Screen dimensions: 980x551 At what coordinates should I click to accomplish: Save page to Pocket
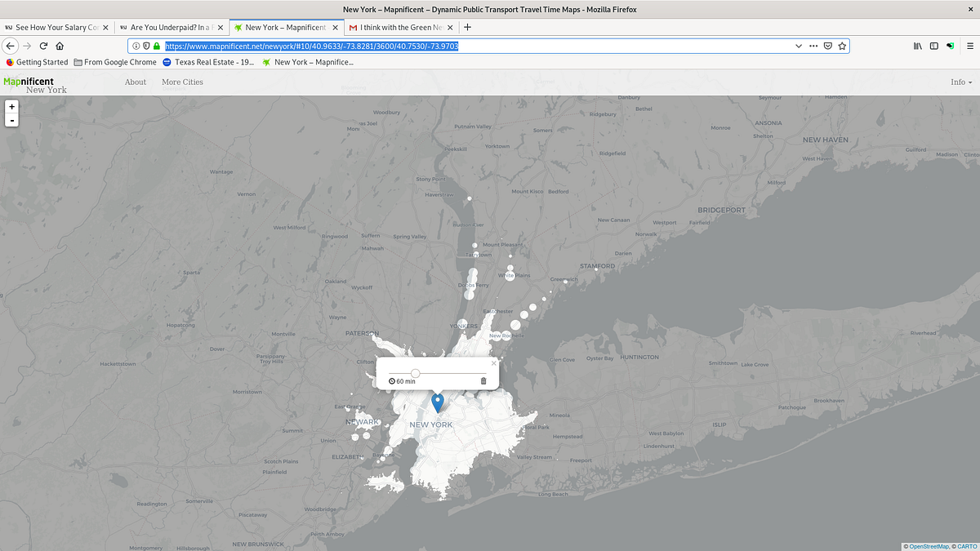click(x=827, y=46)
